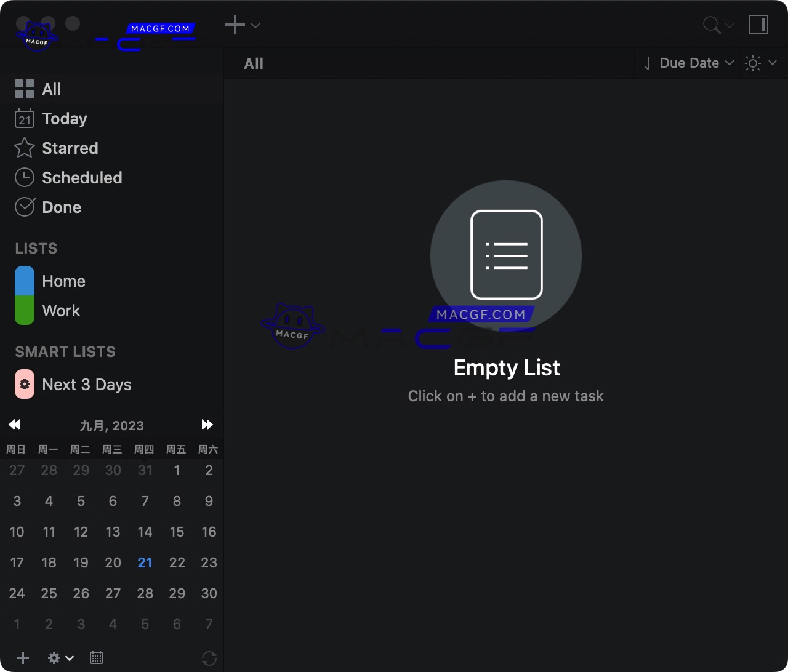This screenshot has height=672, width=788.
Task: Select the Work list
Action: [61, 311]
